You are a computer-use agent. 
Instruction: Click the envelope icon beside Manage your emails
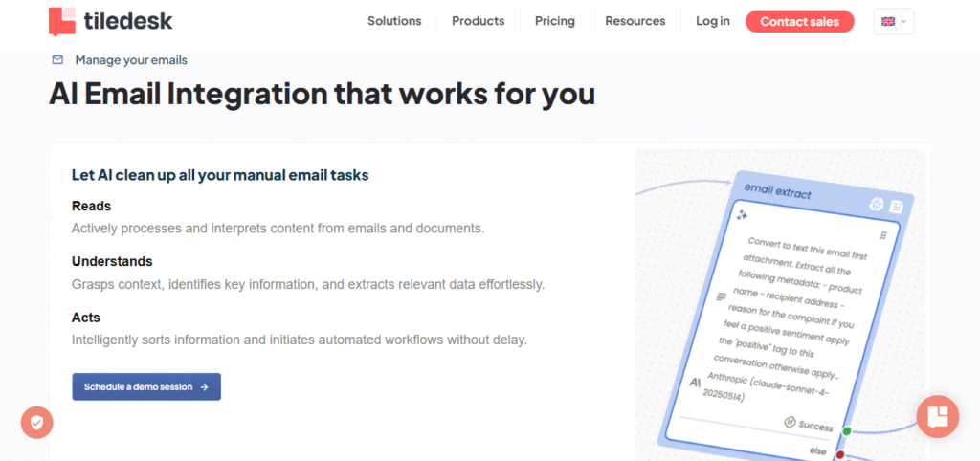coord(58,60)
